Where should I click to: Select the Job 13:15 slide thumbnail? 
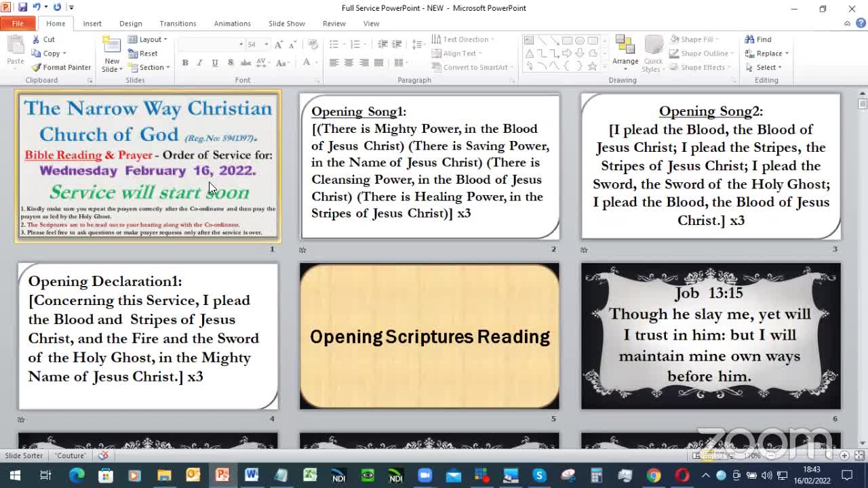point(711,336)
